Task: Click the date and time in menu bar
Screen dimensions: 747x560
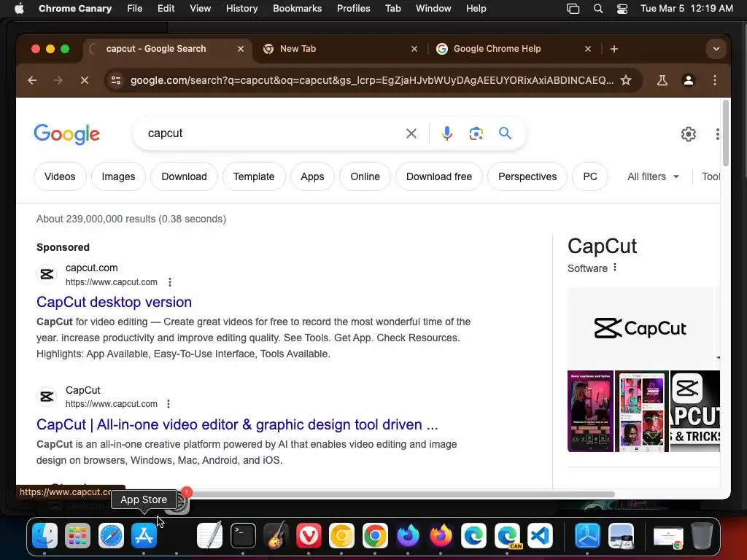Action: click(686, 9)
